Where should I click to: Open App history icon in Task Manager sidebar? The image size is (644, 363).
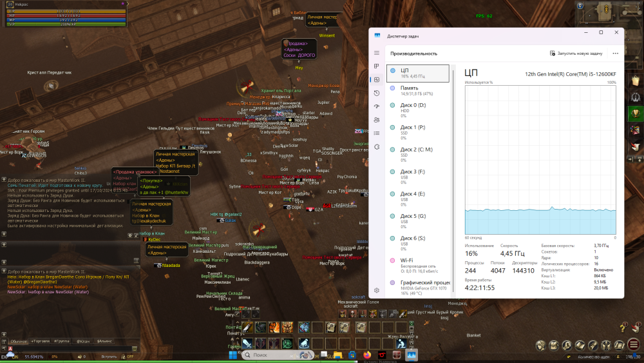tap(377, 93)
